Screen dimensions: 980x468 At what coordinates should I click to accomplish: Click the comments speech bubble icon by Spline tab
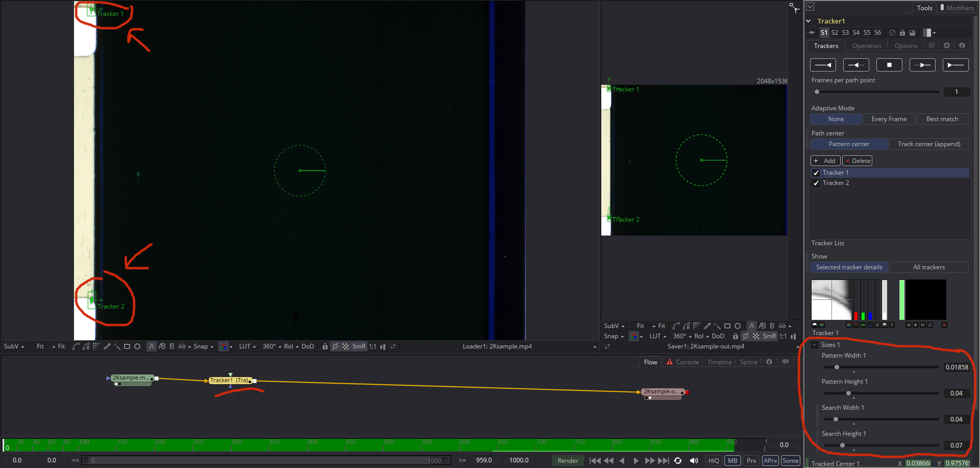[x=786, y=362]
